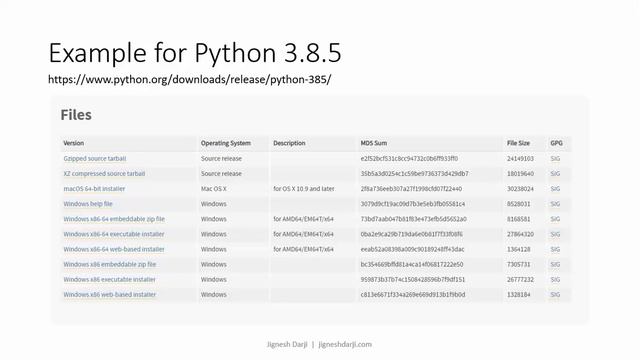Click file size 1364128

coord(519,249)
